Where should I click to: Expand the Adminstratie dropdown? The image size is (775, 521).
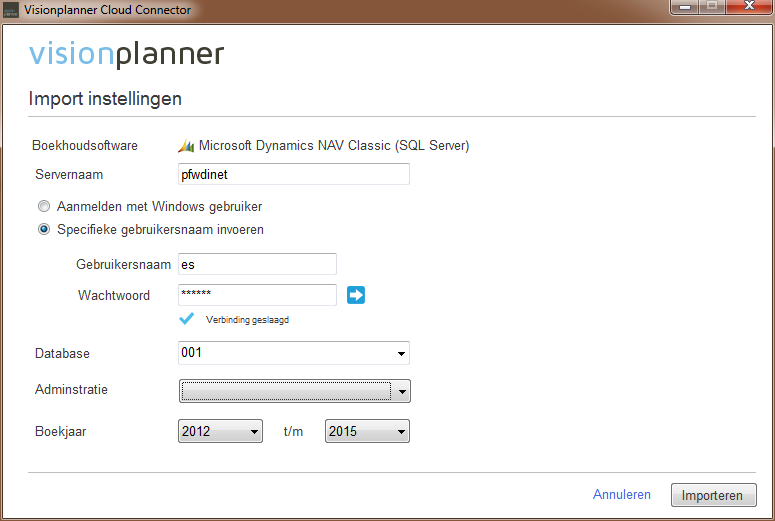[295, 391]
